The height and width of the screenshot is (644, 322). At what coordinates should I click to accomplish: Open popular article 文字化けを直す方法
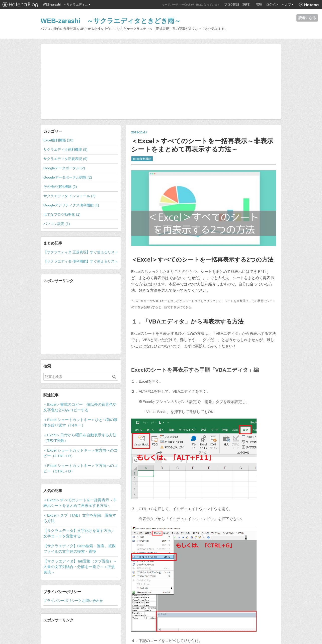click(x=79, y=533)
